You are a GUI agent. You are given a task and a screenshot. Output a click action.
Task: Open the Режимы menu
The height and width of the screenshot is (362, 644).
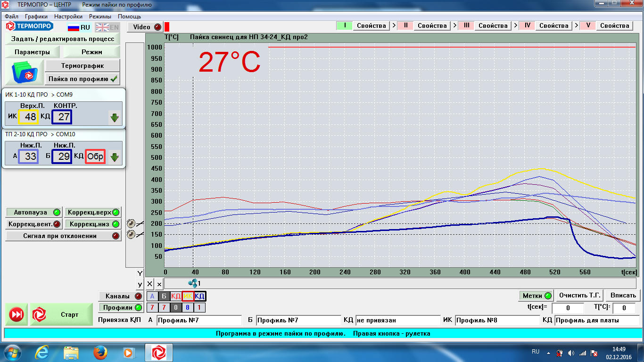[100, 16]
